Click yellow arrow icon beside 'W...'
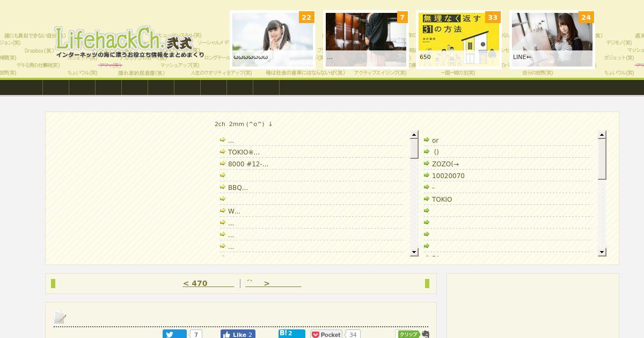The image size is (644, 338). (x=223, y=210)
